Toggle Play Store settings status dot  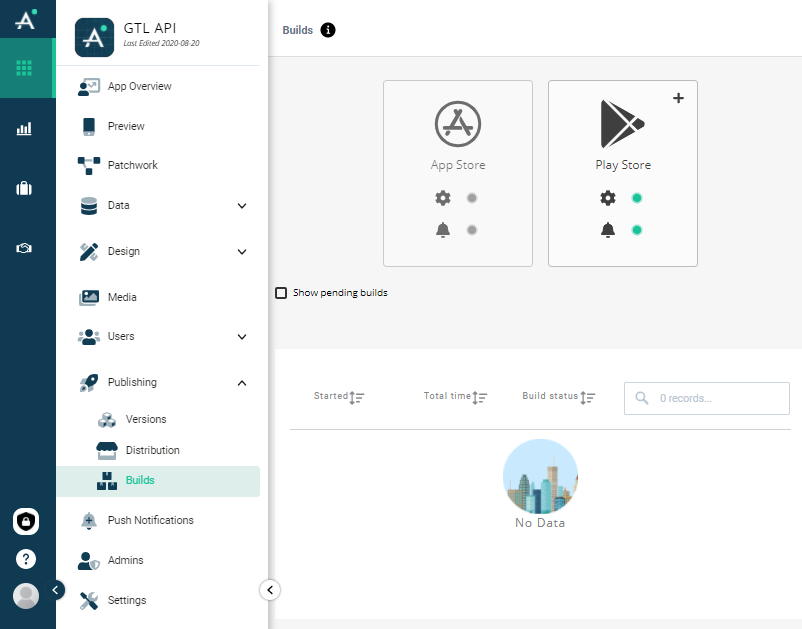[637, 198]
